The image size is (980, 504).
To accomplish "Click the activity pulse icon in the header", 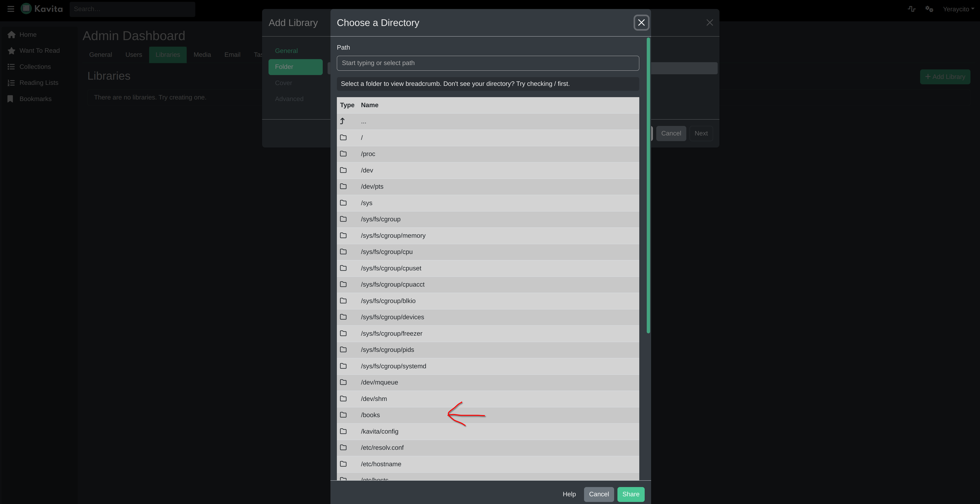I will click(911, 9).
